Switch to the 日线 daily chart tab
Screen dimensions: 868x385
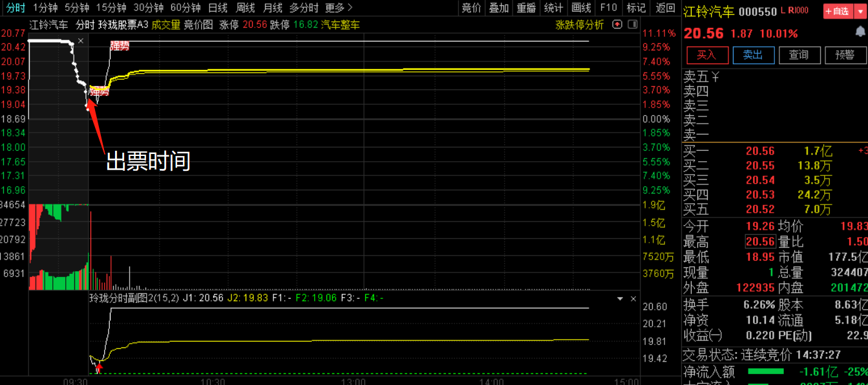(218, 8)
